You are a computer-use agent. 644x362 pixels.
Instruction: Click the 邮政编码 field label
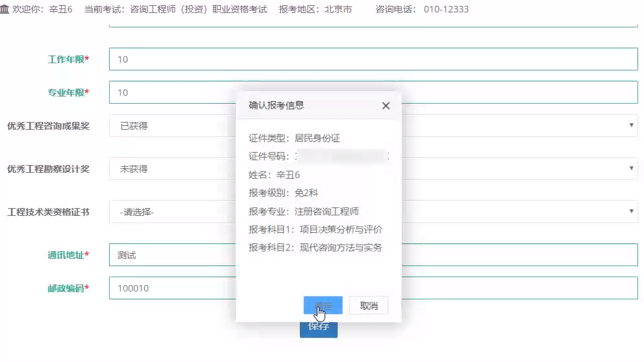coord(68,288)
